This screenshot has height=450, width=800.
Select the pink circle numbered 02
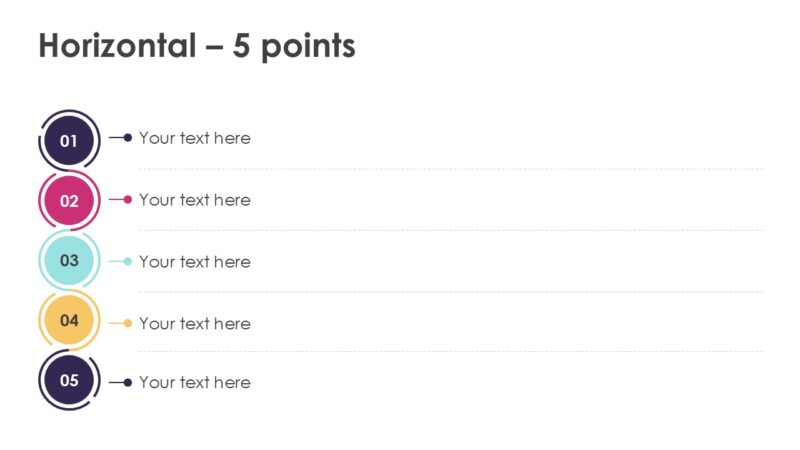pos(69,200)
